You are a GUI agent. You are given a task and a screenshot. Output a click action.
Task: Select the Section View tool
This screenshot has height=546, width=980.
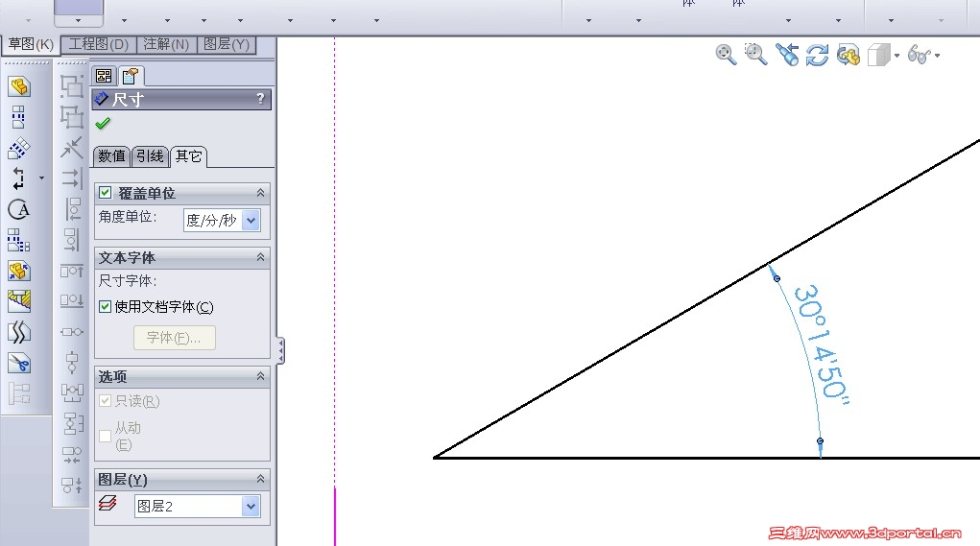19,178
